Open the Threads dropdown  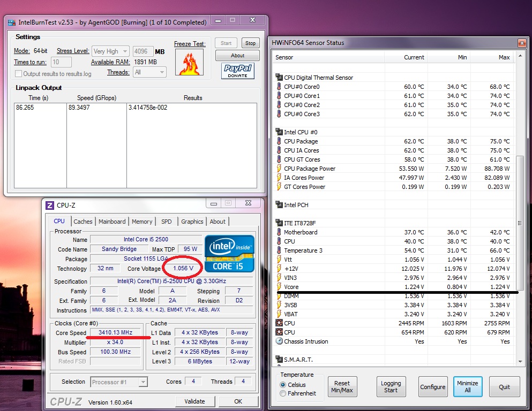coord(149,72)
